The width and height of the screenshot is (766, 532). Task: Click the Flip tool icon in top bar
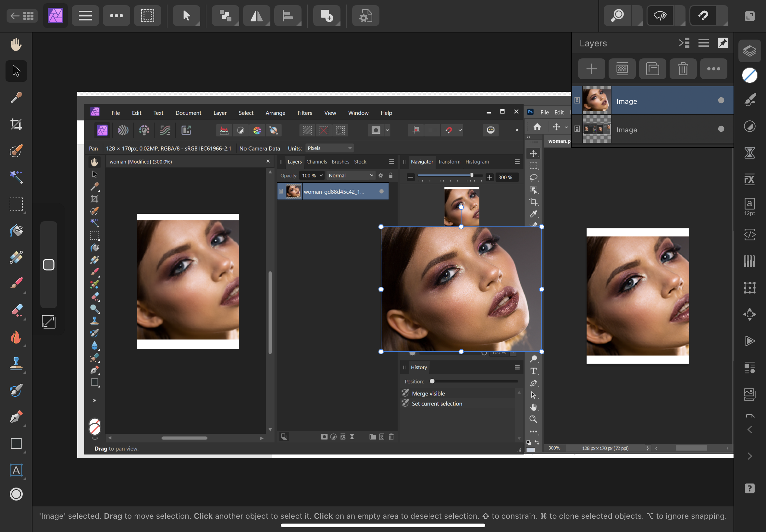256,16
